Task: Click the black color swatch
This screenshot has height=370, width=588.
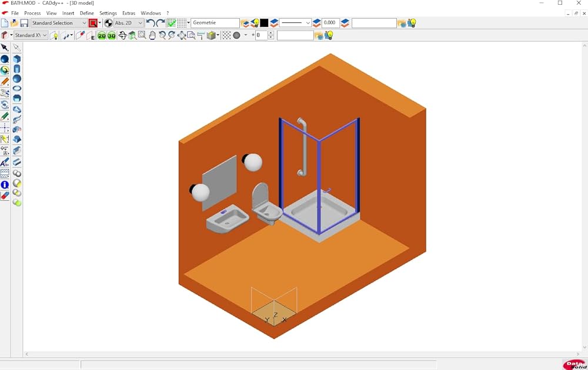Action: pyautogui.click(x=264, y=23)
